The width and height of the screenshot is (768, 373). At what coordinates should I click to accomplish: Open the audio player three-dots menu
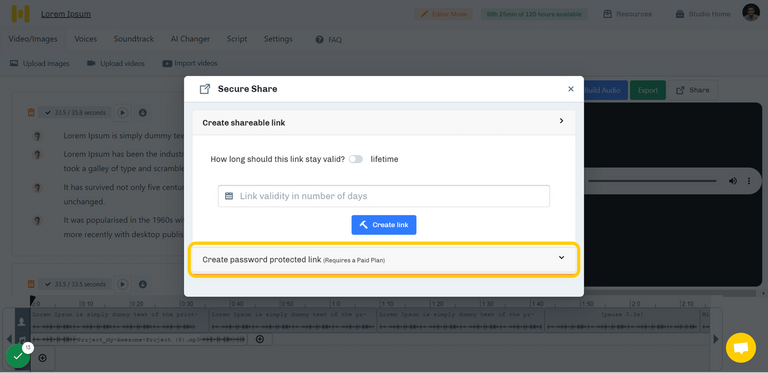748,181
